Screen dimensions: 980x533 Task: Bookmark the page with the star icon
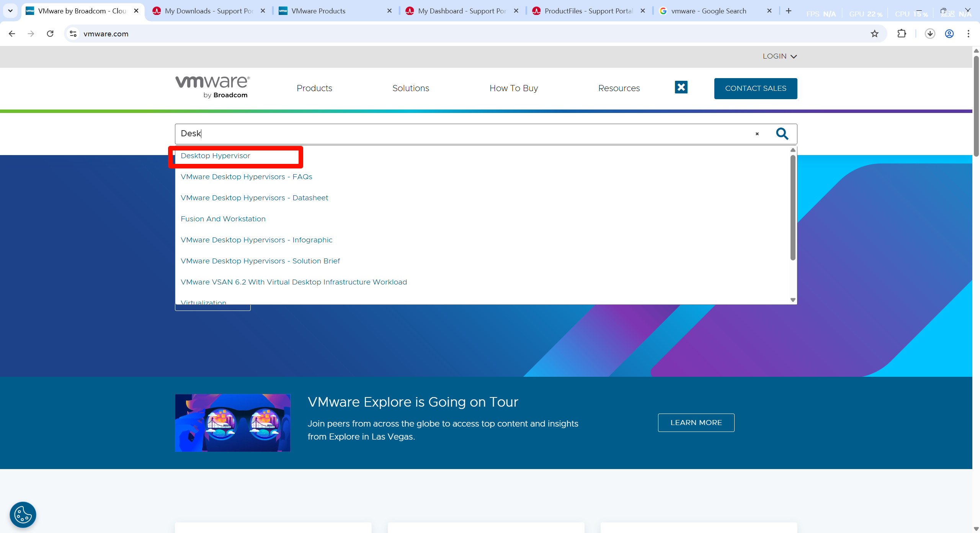[875, 34]
